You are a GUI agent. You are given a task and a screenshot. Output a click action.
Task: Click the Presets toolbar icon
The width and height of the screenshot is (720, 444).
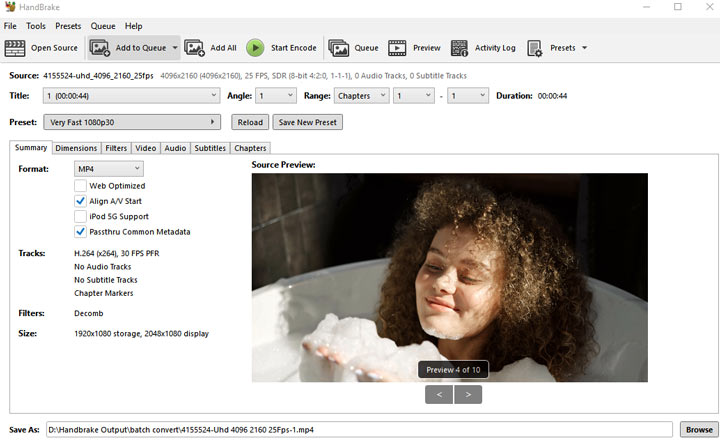click(x=535, y=48)
